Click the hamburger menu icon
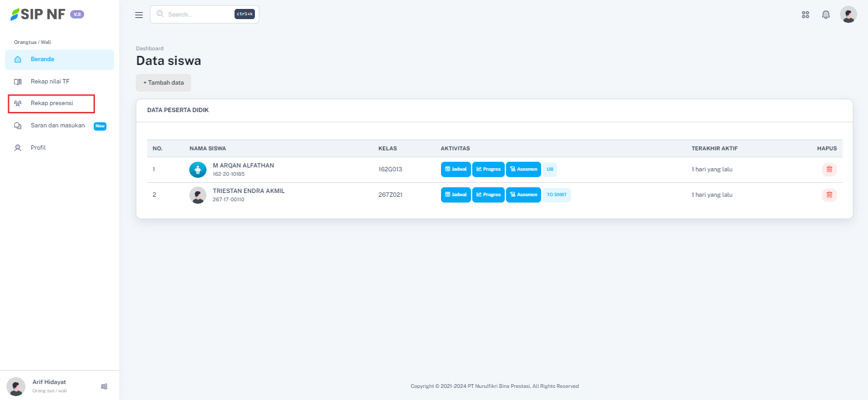The width and height of the screenshot is (868, 400). (139, 15)
